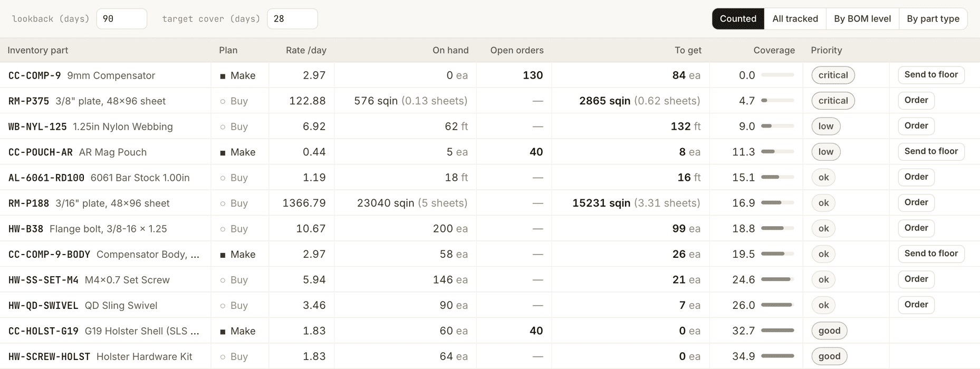Click the Buy plan circle for HW-SCREW-HOLST
The width and height of the screenshot is (980, 369).
[223, 357]
